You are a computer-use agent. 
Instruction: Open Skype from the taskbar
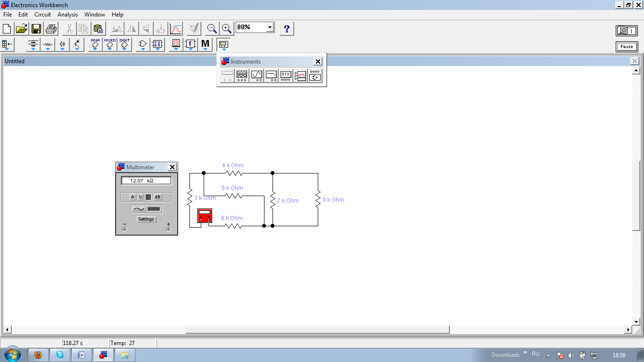60,355
